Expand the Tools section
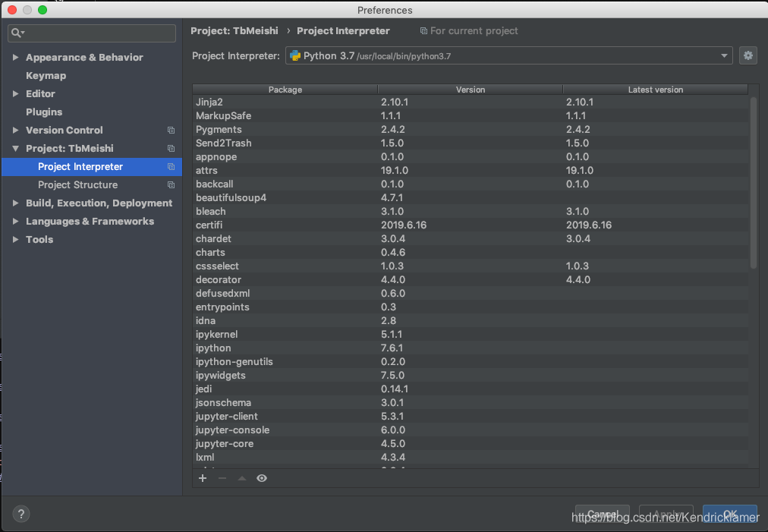Image resolution: width=768 pixels, height=532 pixels. [15, 240]
